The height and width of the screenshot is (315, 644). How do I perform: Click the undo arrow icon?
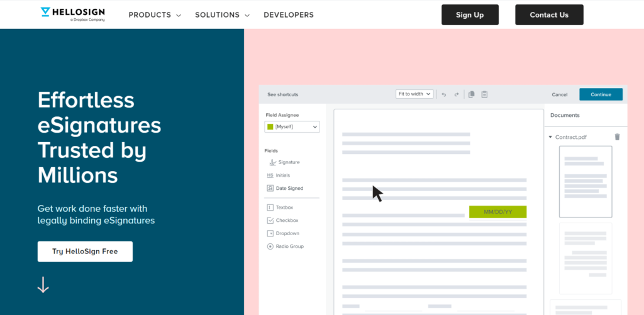[x=443, y=94]
